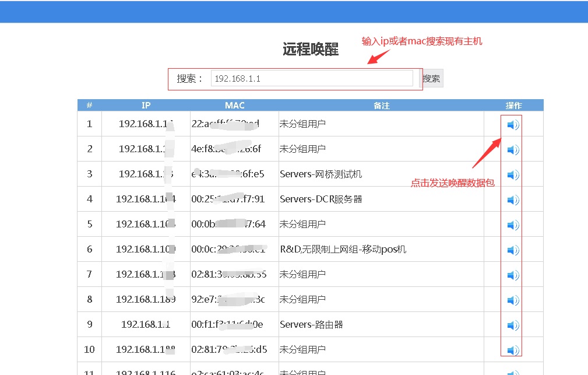
Task: Click the wake speaker icon in row 10
Action: pos(513,351)
